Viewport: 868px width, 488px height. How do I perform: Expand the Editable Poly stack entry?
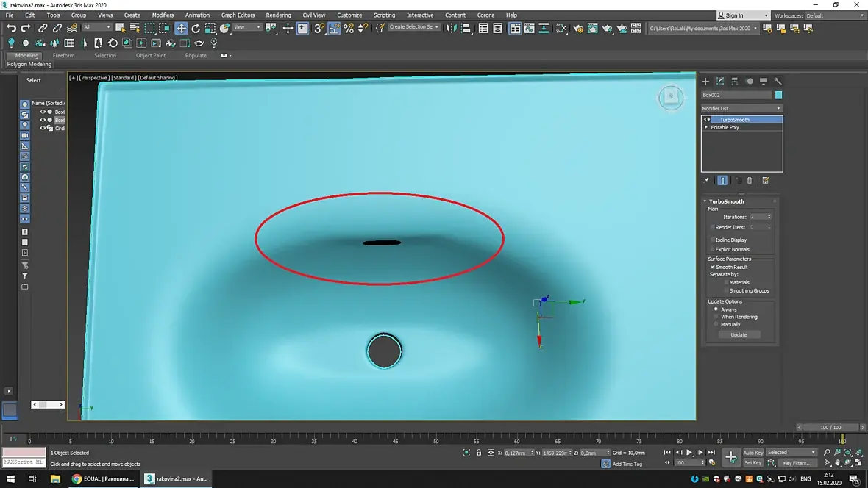tap(706, 127)
